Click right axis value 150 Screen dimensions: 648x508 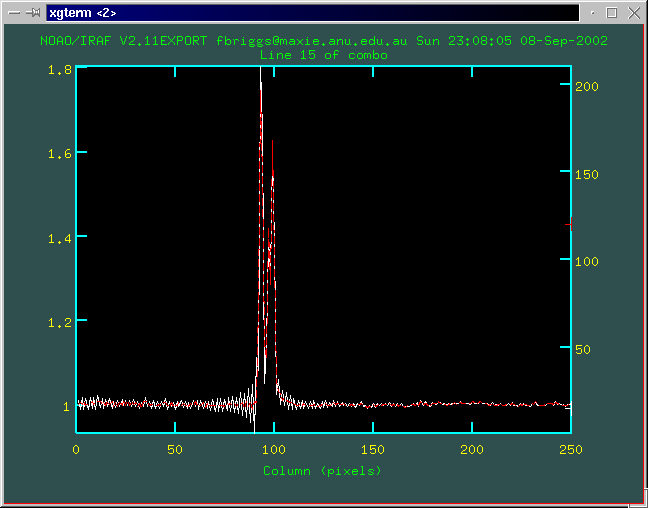tap(587, 174)
